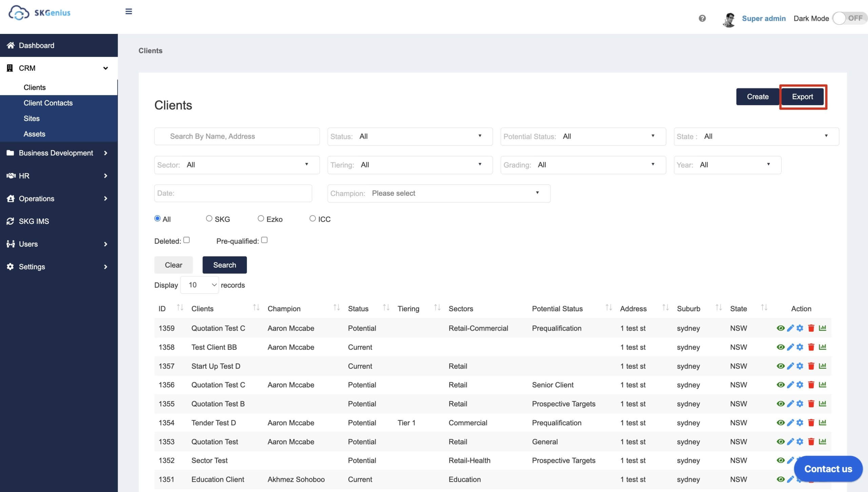The height and width of the screenshot is (492, 868).
Task: Focus the Search By Name, Address field
Action: 237,136
